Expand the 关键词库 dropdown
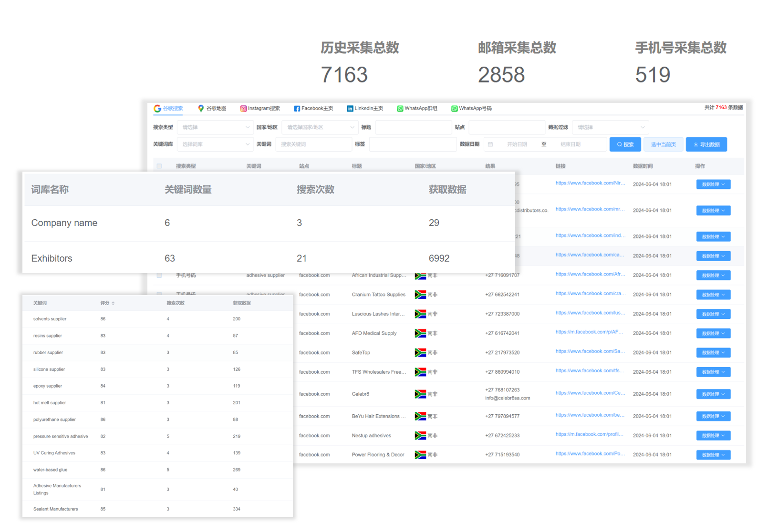This screenshot has width=778, height=532. click(215, 144)
